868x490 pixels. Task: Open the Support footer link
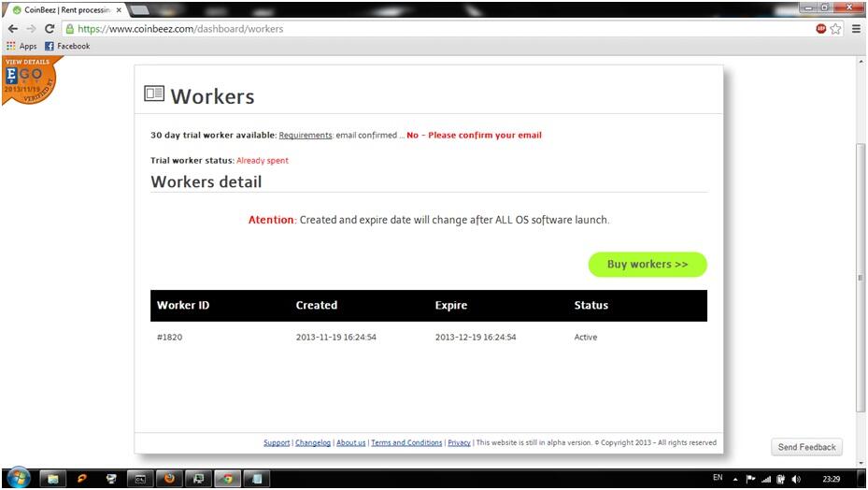[x=277, y=443]
